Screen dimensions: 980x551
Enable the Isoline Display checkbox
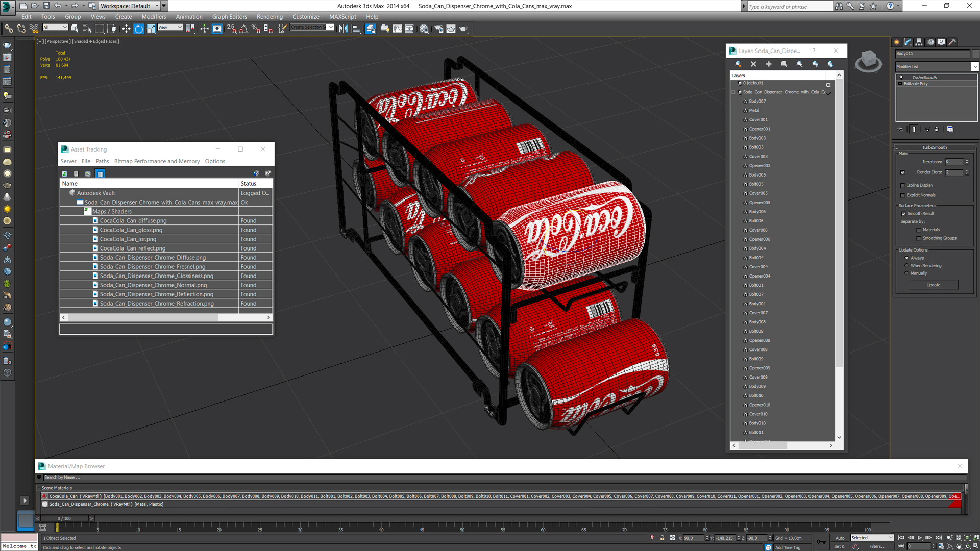(x=903, y=186)
